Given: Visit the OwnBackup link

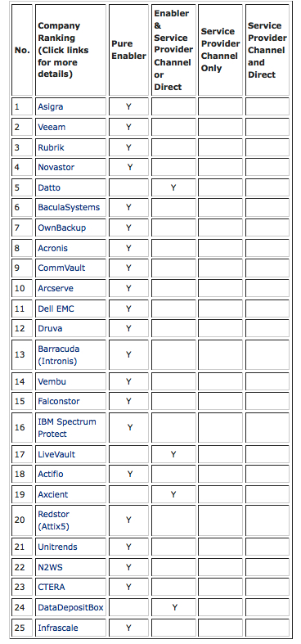Looking at the screenshot, I should click(61, 227).
